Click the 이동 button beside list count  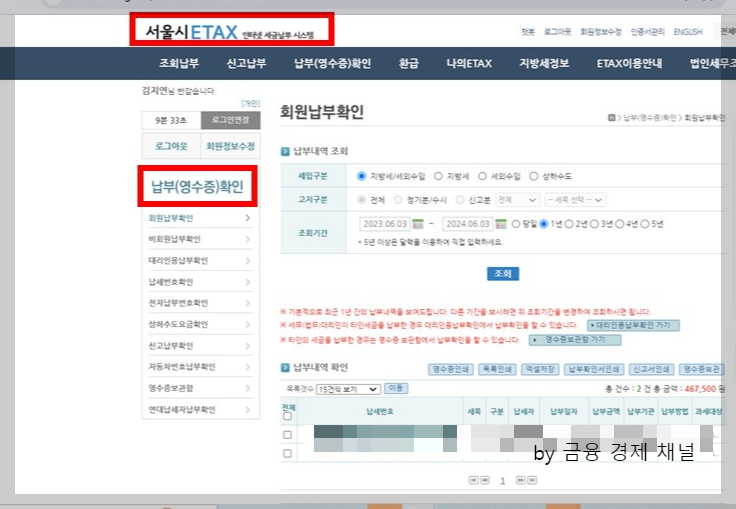click(x=396, y=388)
